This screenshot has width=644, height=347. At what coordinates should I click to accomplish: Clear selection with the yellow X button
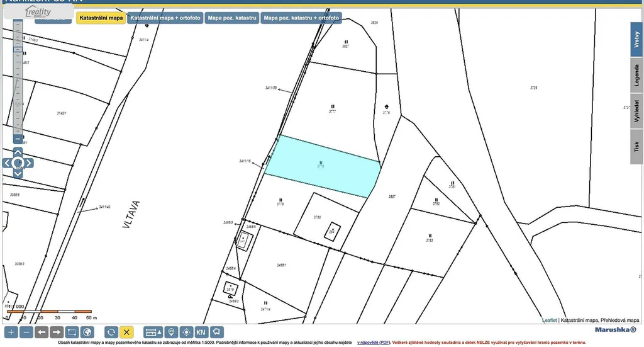coord(126,332)
